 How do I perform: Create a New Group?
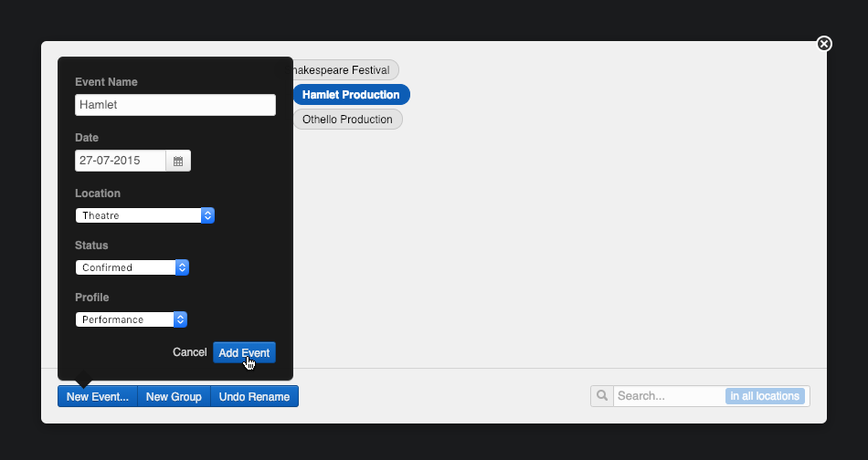pos(174,396)
